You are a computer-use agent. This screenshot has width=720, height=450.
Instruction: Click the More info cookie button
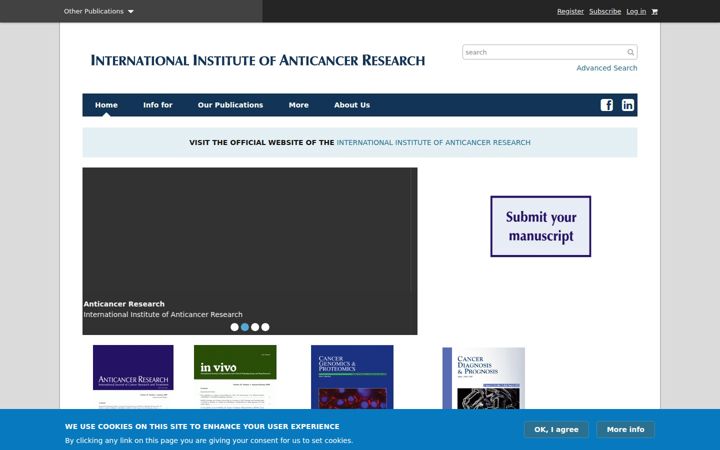625,430
